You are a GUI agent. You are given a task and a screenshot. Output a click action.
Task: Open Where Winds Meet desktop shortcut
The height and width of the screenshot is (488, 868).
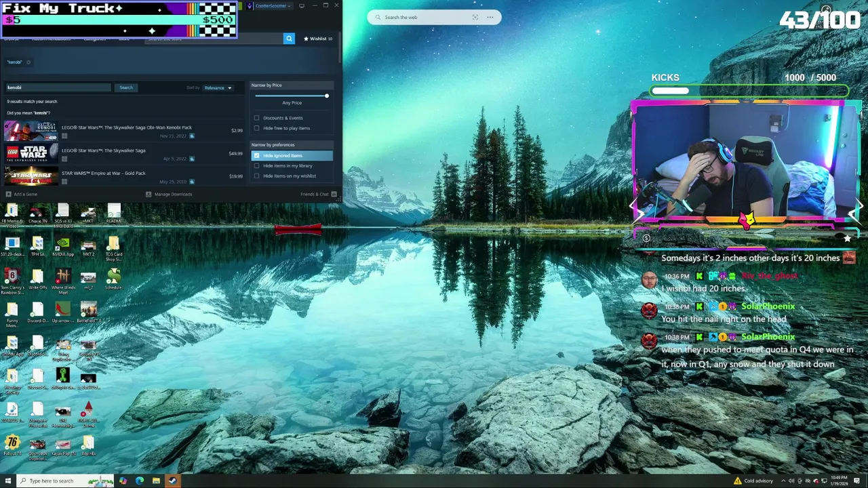(63, 281)
